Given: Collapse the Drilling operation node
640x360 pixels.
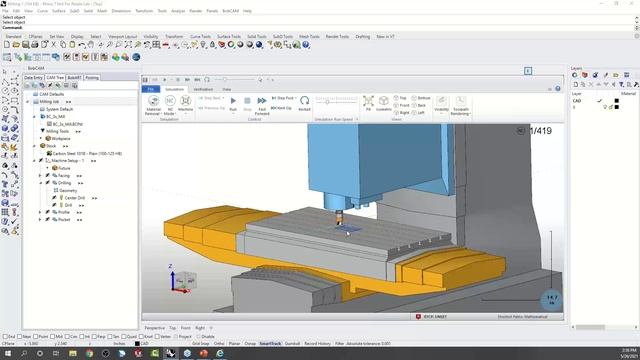Looking at the screenshot, I should coord(40,183).
